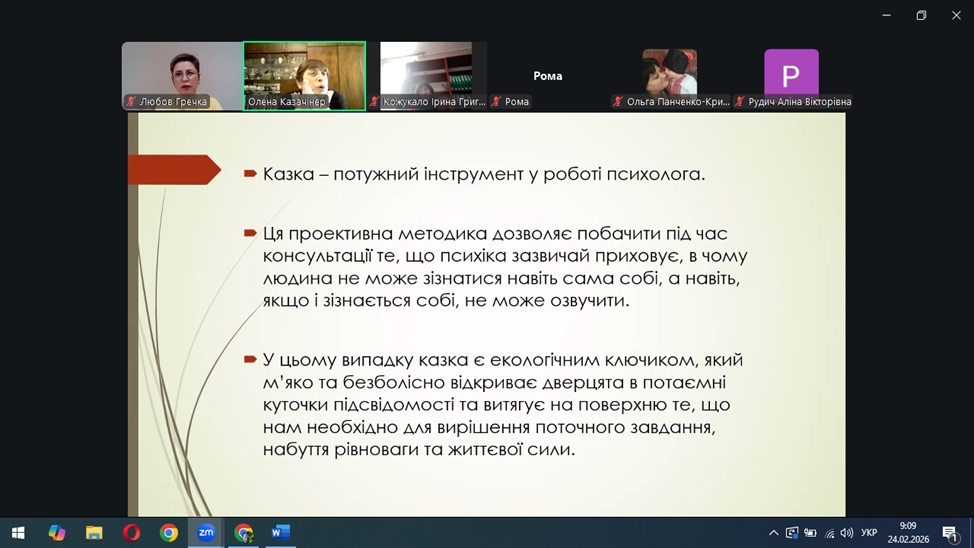This screenshot has height=548, width=974.
Task: Click the Wi-Fi network tray icon
Action: click(x=829, y=533)
